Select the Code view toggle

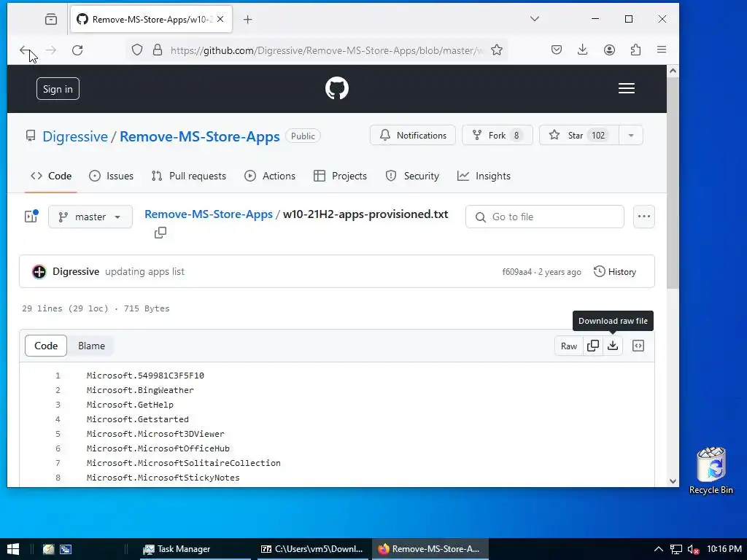46,346
